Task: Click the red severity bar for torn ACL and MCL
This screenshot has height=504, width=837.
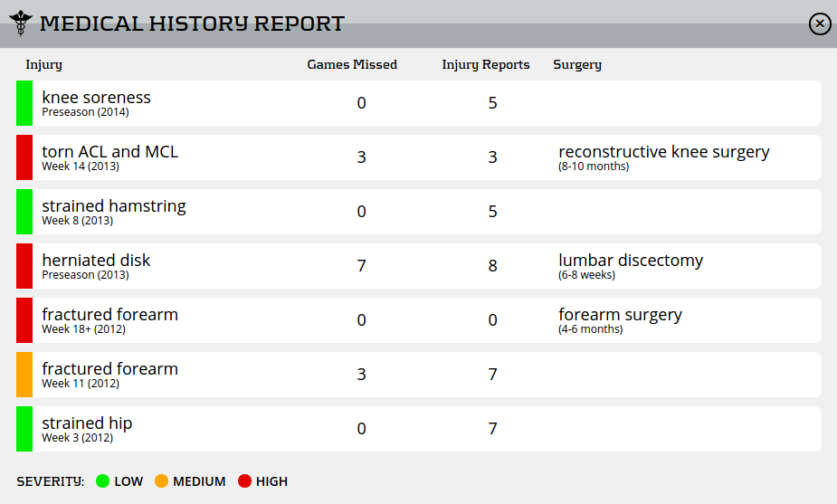Action: (24, 157)
